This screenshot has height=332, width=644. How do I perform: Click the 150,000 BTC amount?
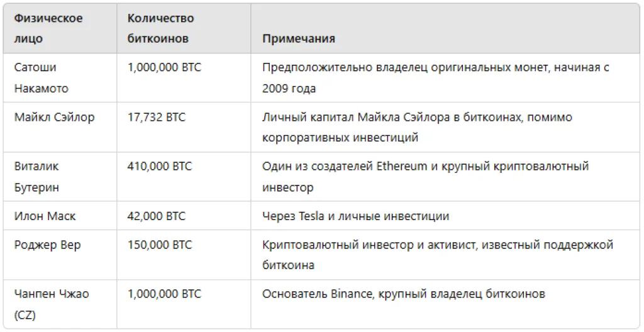tap(160, 245)
